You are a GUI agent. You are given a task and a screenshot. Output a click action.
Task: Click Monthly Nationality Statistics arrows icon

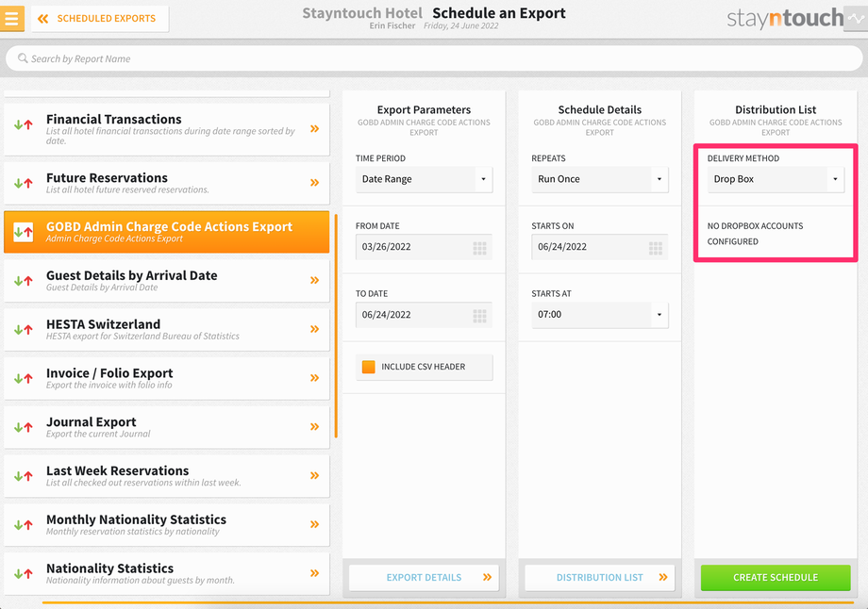coord(24,525)
